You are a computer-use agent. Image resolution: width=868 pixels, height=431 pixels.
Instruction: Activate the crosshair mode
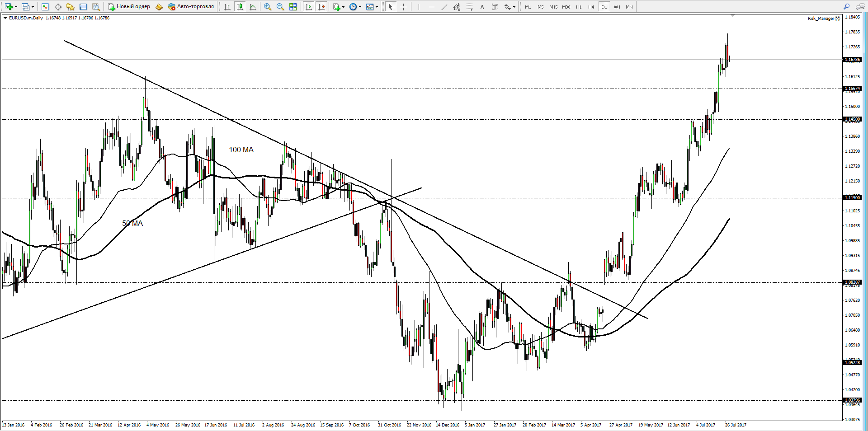pos(403,7)
